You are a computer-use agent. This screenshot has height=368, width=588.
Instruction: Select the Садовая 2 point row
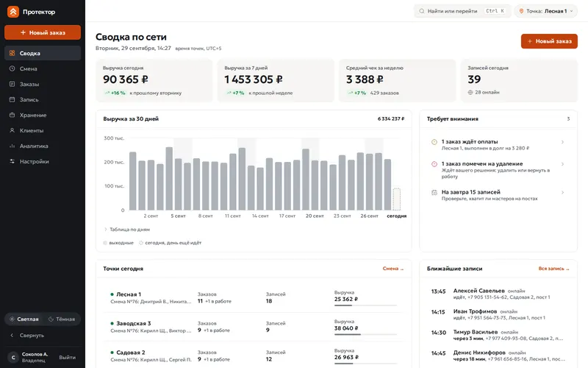tap(254, 355)
